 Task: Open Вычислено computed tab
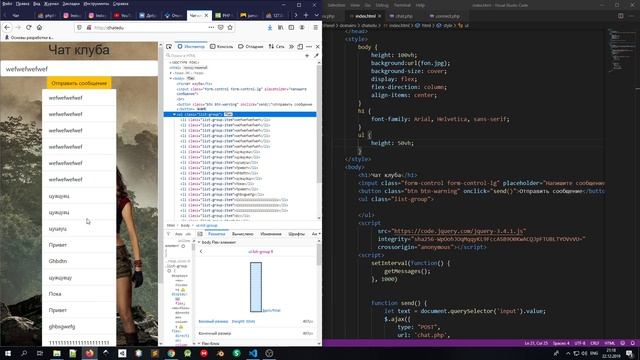[242, 234]
